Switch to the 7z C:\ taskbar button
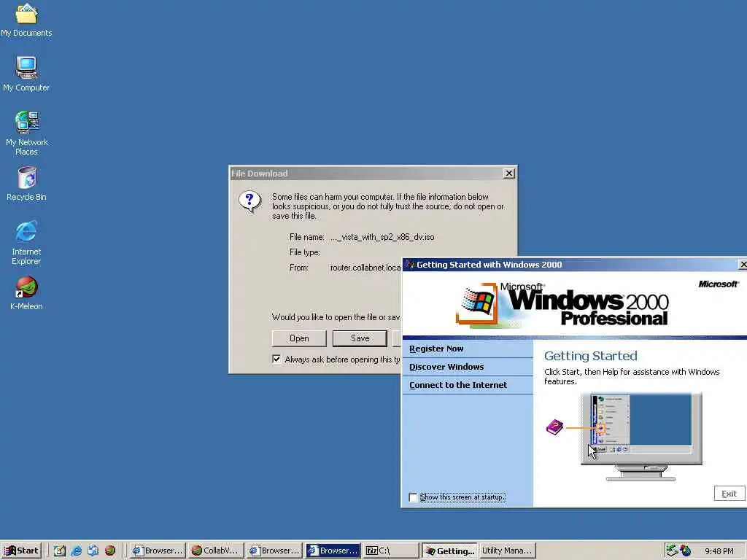Screen dimensions: 747x560 (391, 551)
